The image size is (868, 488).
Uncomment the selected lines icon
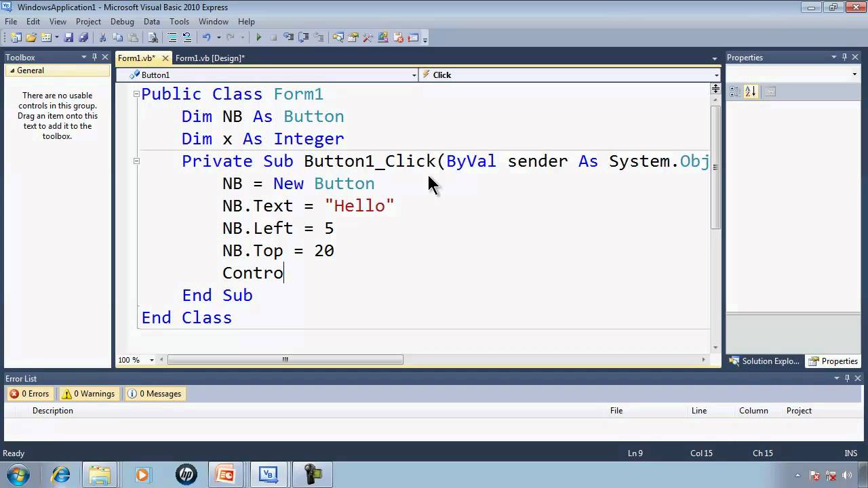pos(187,38)
